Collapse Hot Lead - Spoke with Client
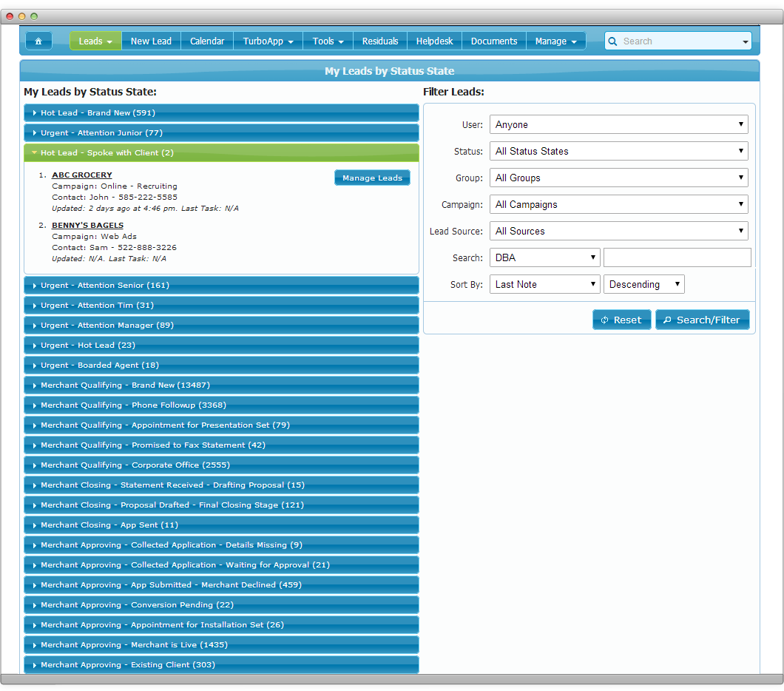 pos(221,153)
